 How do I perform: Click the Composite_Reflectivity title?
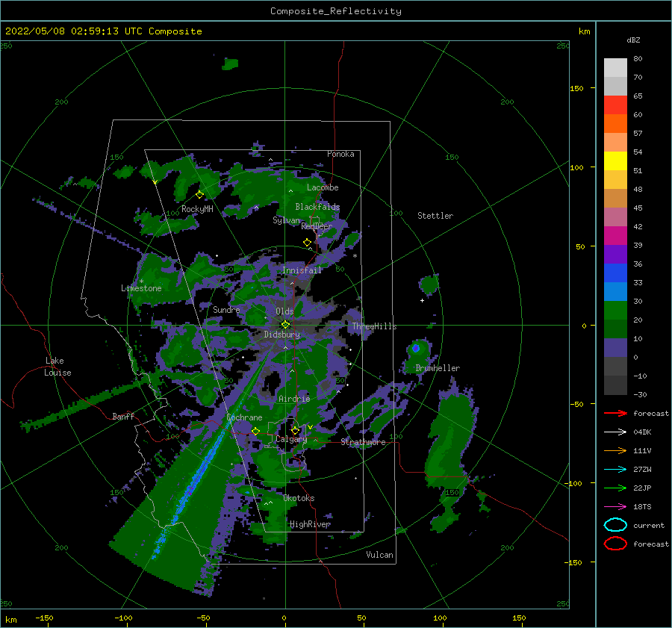click(335, 11)
